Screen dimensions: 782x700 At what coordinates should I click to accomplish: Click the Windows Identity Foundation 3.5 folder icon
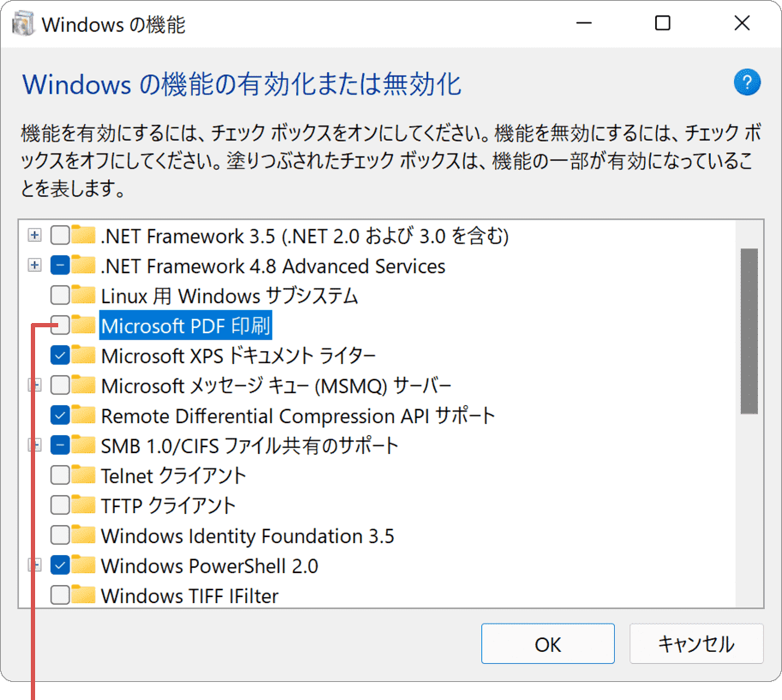point(81,535)
